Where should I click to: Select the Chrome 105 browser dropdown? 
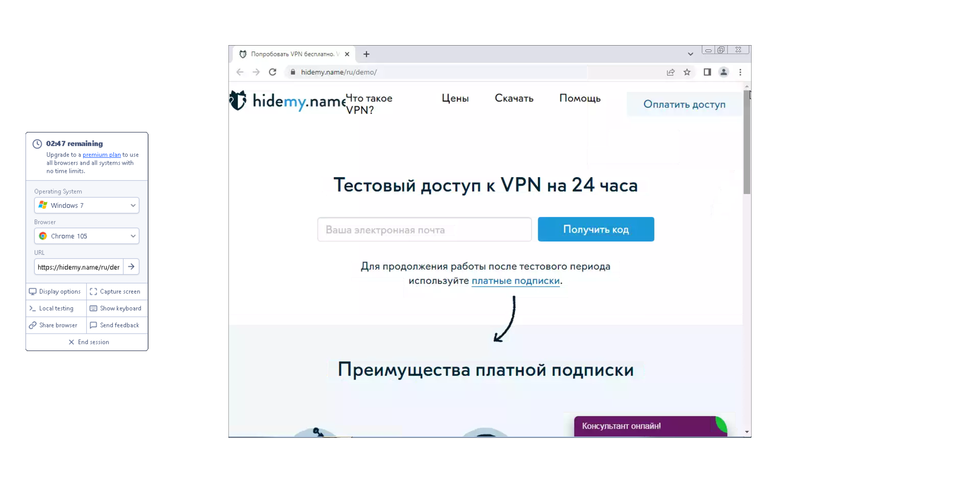click(87, 236)
